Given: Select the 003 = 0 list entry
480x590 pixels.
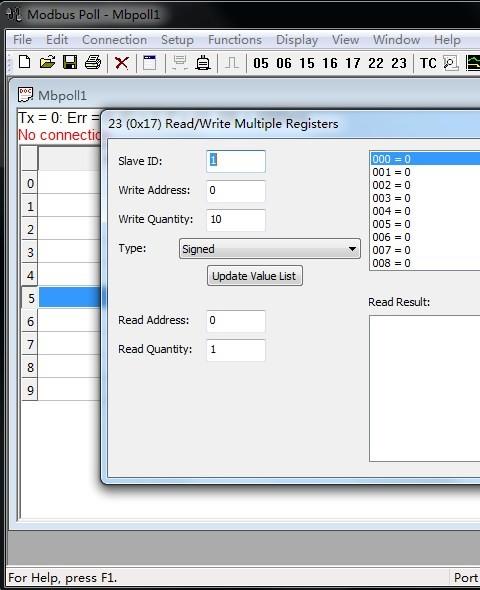Looking at the screenshot, I should coord(425,198).
